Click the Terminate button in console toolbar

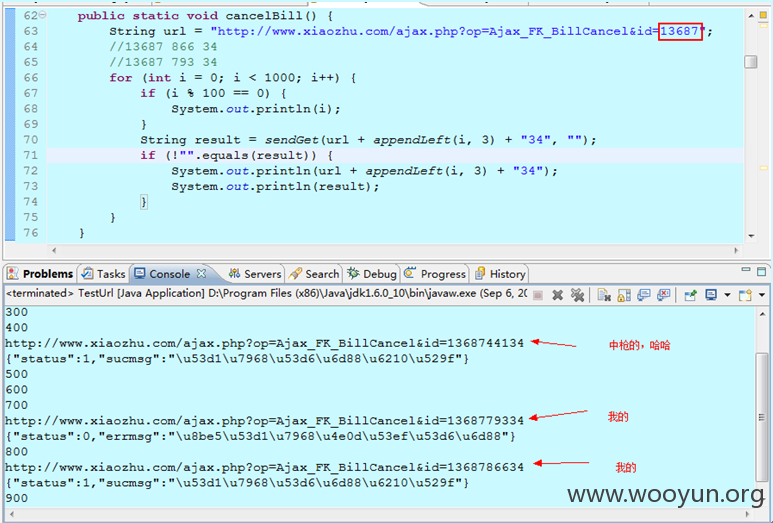(x=538, y=295)
